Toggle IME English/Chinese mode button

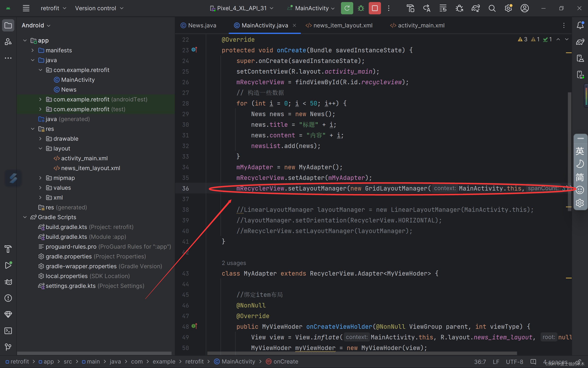click(580, 151)
